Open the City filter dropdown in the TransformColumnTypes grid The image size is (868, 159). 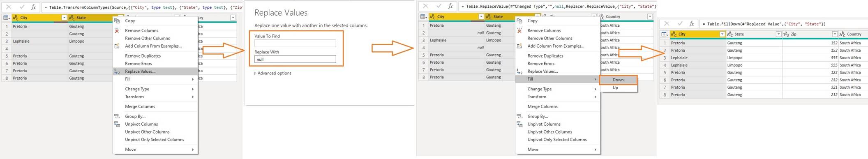(x=64, y=18)
